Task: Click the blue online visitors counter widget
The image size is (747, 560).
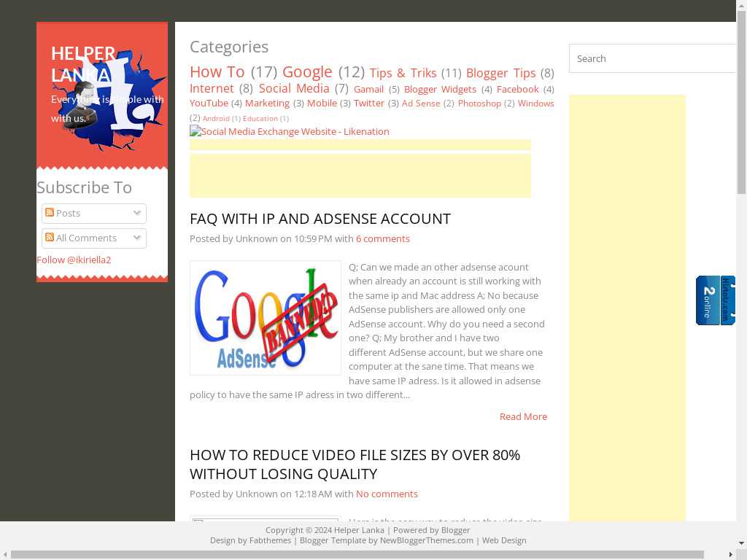Action: [x=716, y=300]
